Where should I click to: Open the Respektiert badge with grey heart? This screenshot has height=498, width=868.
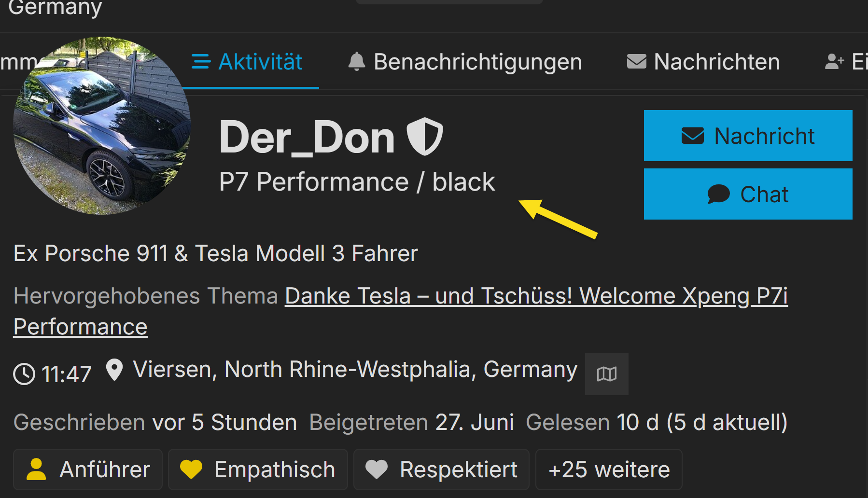pyautogui.click(x=441, y=470)
